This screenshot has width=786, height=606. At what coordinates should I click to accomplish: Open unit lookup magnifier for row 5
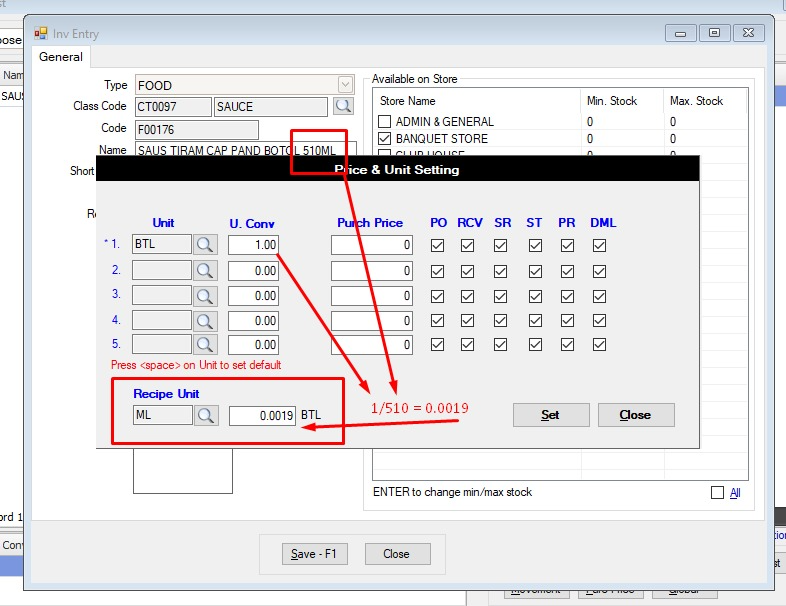click(x=205, y=344)
